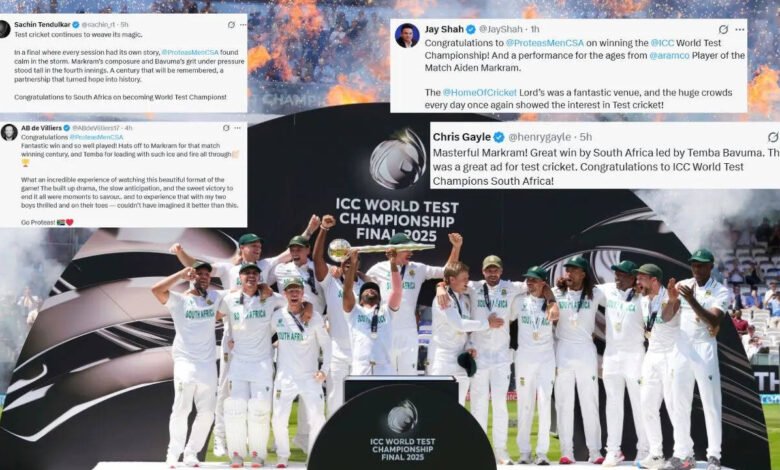Viewport: 780px width, 470px height.
Task: Open the @ICC mention in Jay Shah's tweet
Action: (662, 43)
